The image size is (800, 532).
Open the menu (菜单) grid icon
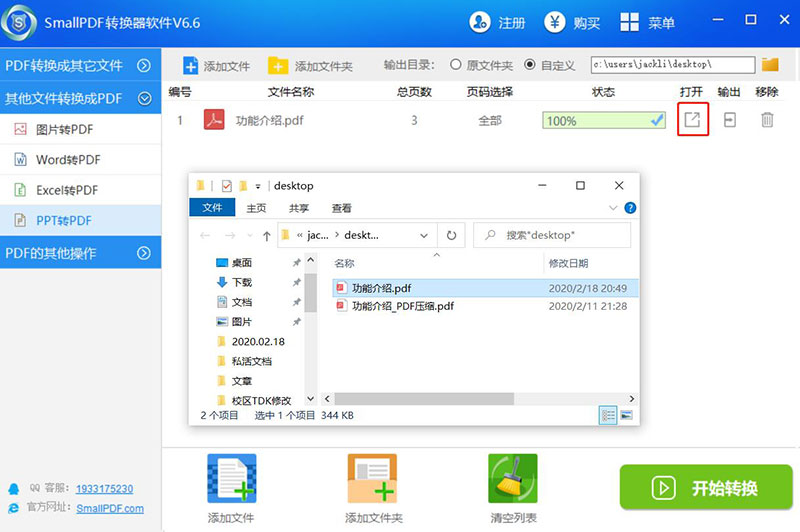pos(629,22)
